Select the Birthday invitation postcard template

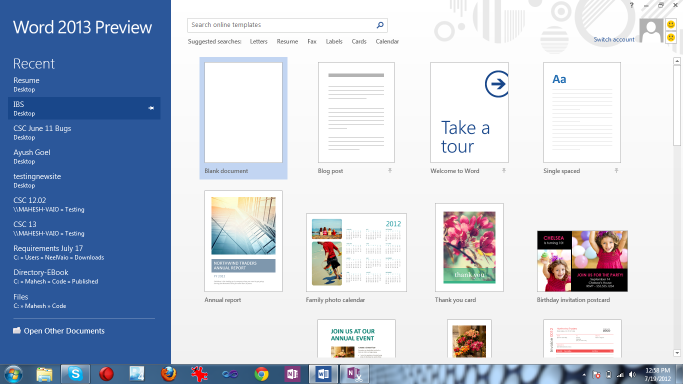pyautogui.click(x=582, y=261)
